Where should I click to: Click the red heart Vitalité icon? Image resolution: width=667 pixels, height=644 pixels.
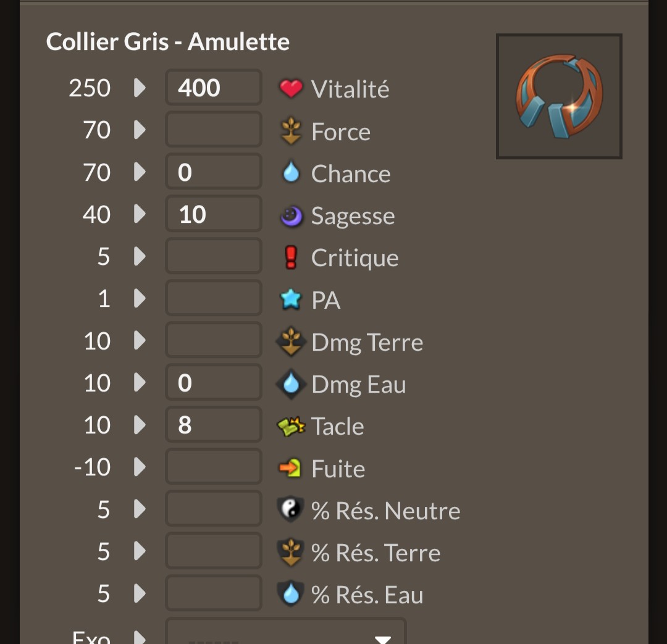[291, 88]
